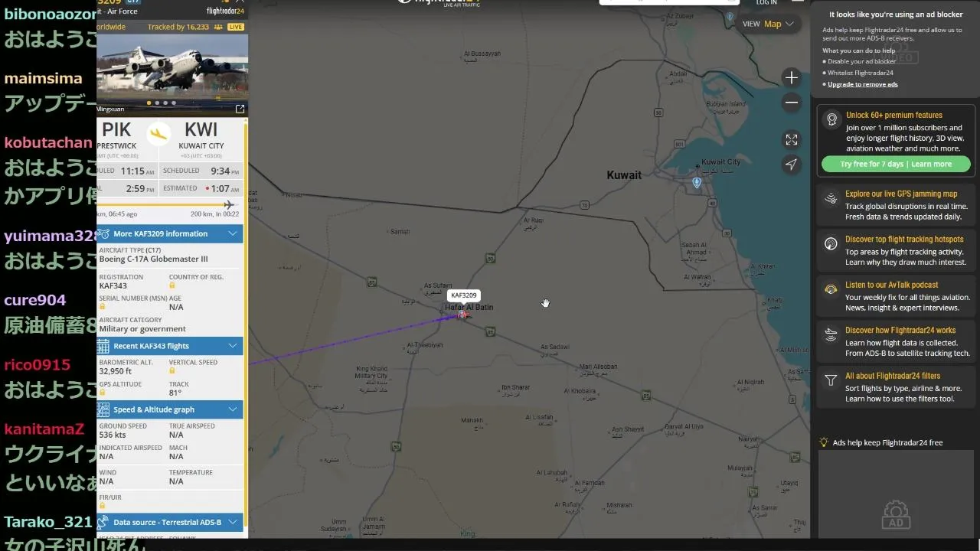Click the 536 kts ground speed value
This screenshot has height=551, width=980.
click(x=113, y=435)
